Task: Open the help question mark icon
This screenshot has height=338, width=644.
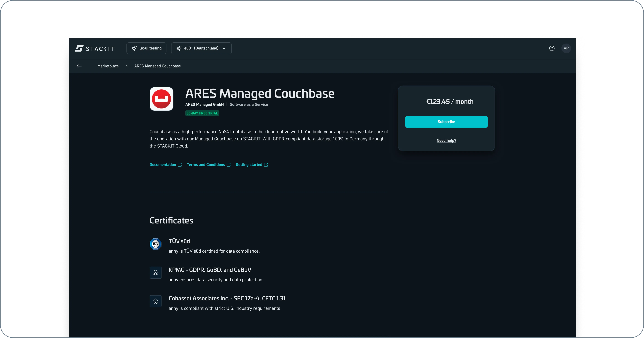Action: coord(552,48)
